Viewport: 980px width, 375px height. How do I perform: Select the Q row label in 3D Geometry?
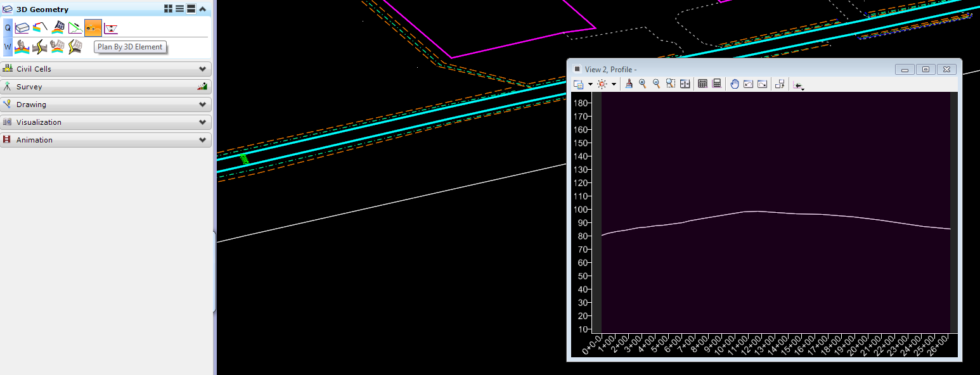(x=8, y=28)
